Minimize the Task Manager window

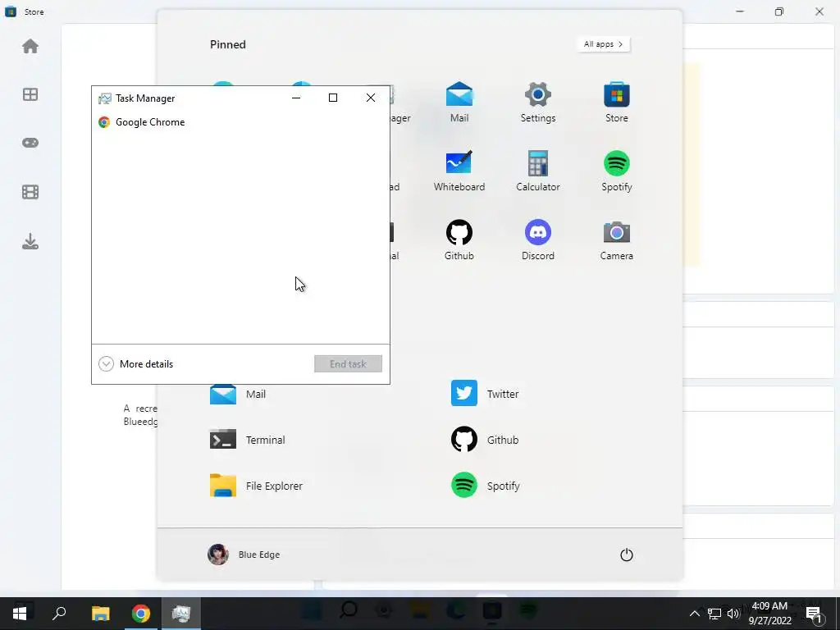[296, 98]
